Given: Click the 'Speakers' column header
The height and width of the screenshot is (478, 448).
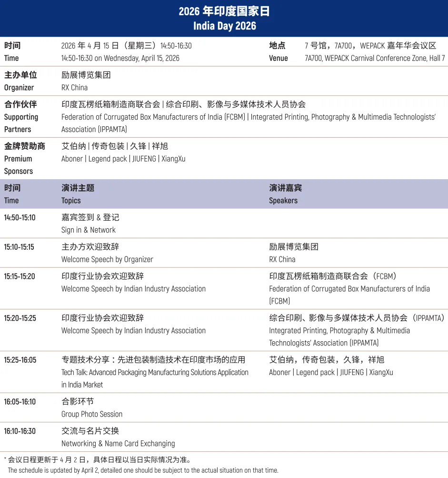Looking at the screenshot, I should point(283,201).
